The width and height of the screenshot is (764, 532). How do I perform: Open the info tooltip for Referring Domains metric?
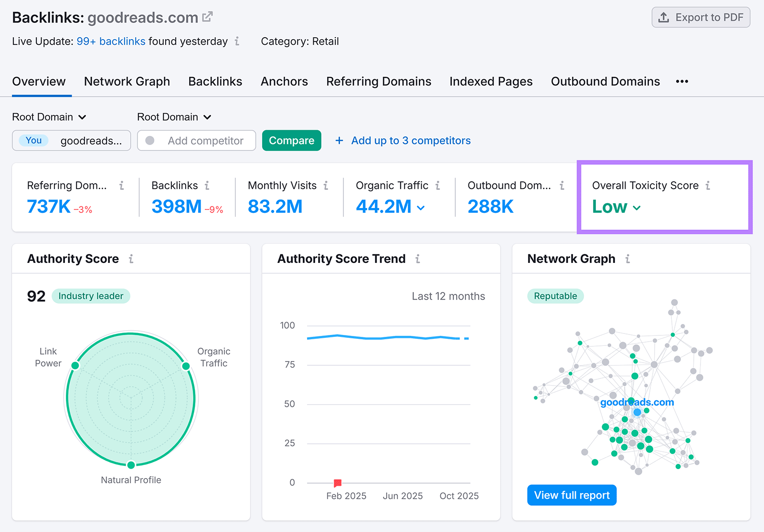pyautogui.click(x=123, y=186)
